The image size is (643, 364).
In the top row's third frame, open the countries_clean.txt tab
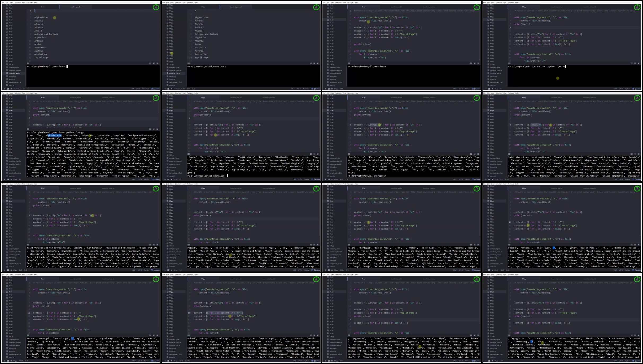(x=429, y=7)
